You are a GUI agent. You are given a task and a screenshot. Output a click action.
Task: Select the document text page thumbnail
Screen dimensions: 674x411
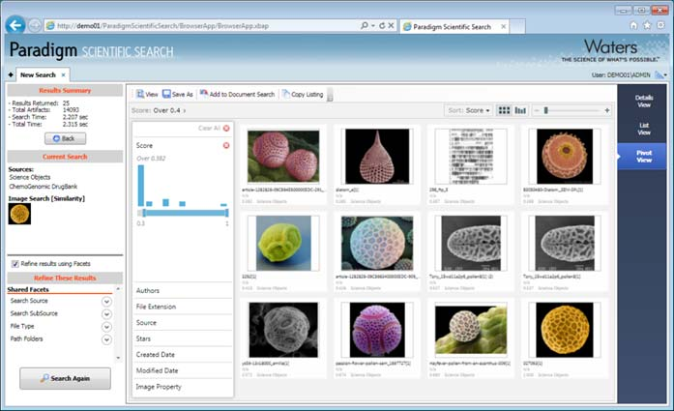tap(471, 156)
